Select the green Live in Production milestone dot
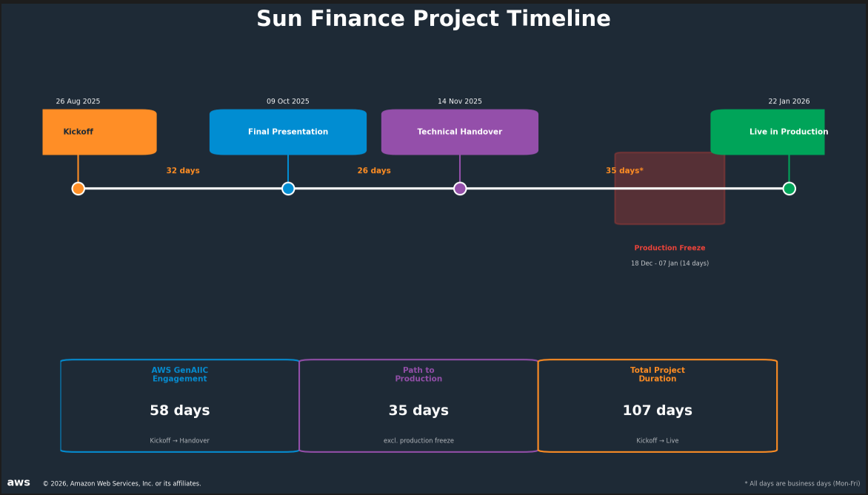Screen dimensions: 868x495 (x=789, y=188)
